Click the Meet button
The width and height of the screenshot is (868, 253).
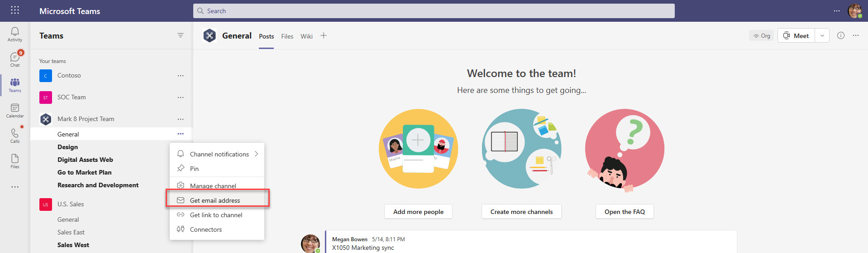click(796, 35)
